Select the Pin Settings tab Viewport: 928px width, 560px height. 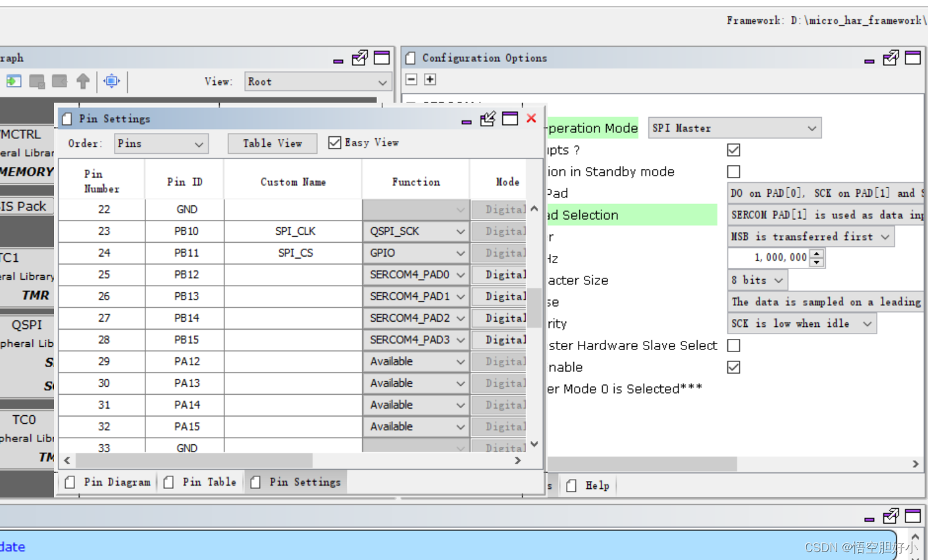pyautogui.click(x=296, y=482)
